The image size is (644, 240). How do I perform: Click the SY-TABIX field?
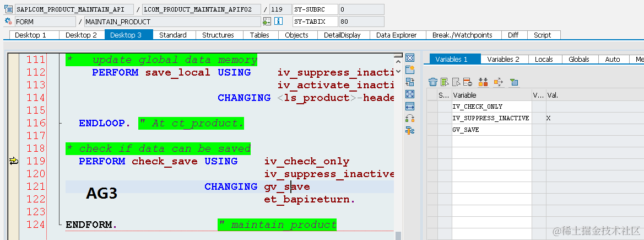(316, 22)
